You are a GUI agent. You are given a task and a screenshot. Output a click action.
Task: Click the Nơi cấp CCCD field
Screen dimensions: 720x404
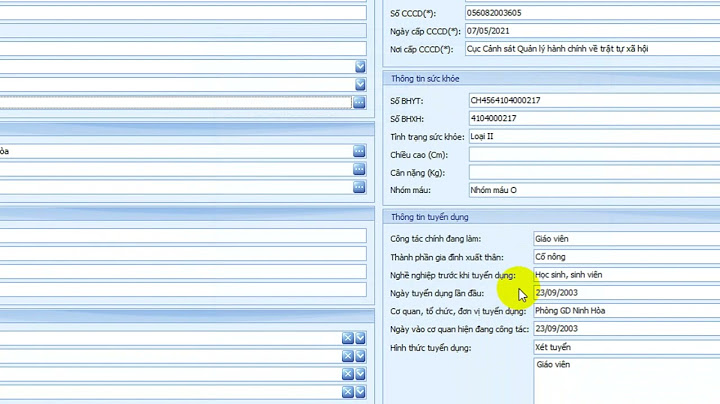(x=592, y=49)
